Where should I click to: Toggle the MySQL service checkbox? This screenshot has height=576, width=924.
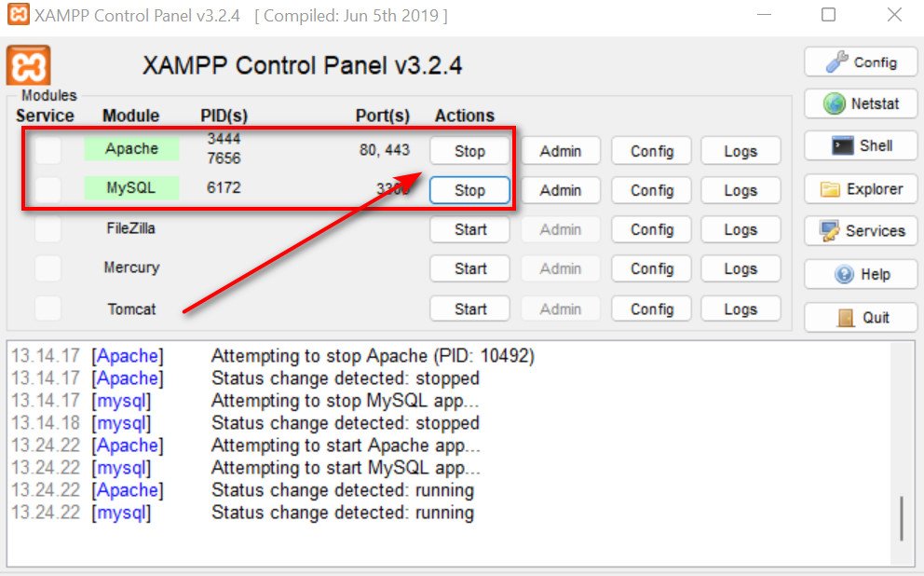coord(48,189)
